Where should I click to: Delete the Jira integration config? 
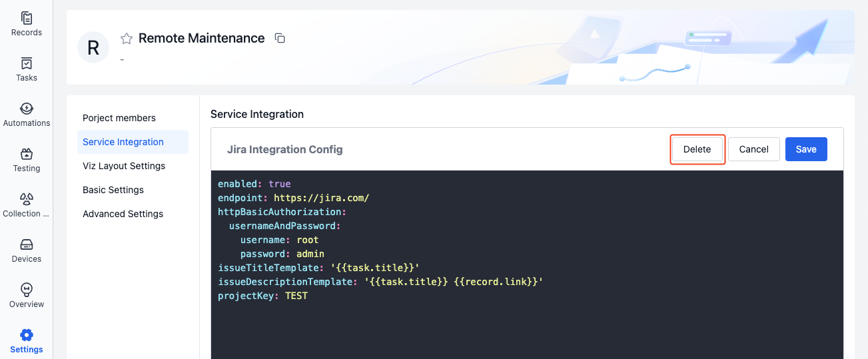click(x=697, y=149)
